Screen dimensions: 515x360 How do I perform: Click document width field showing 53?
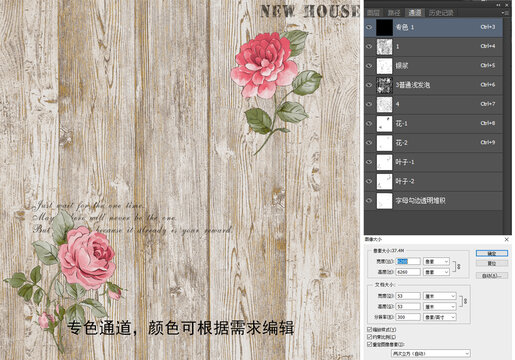pos(408,296)
